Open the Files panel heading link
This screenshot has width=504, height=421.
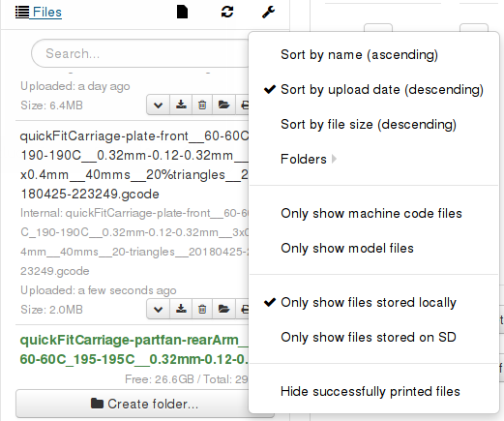tap(46, 13)
